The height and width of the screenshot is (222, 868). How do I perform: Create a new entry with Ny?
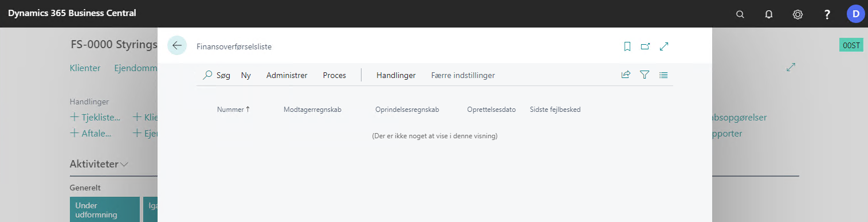246,75
